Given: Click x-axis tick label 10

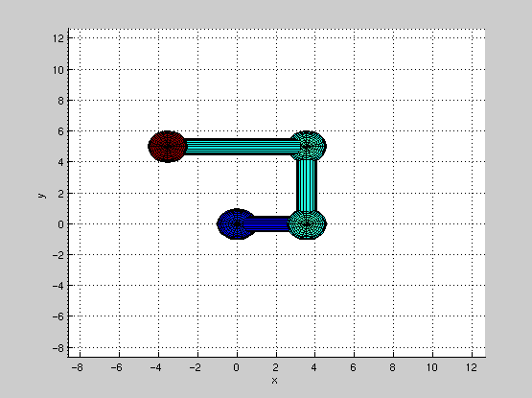Looking at the screenshot, I should point(432,367).
